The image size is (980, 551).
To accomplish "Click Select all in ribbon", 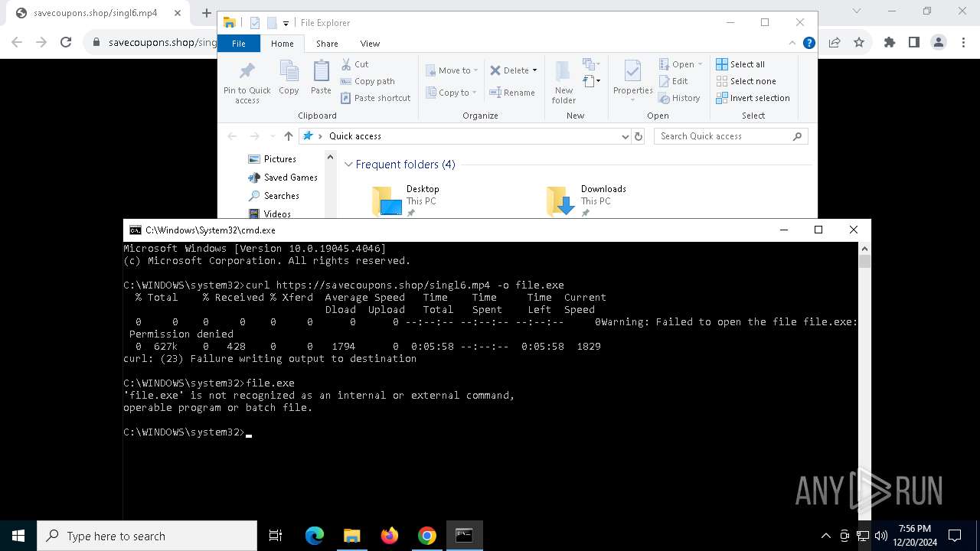I will 740,64.
